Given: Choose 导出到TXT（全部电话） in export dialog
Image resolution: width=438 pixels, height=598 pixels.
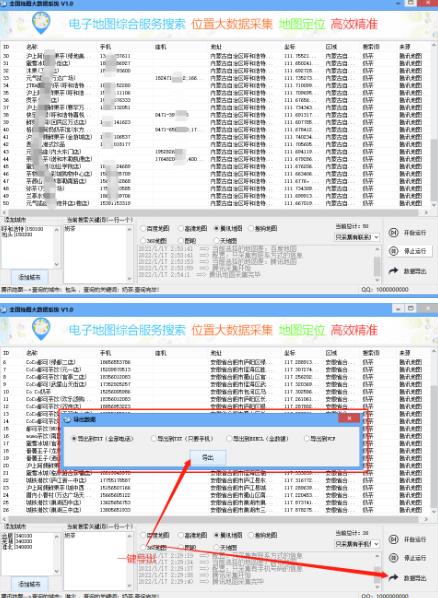Looking at the screenshot, I should pos(102,439).
